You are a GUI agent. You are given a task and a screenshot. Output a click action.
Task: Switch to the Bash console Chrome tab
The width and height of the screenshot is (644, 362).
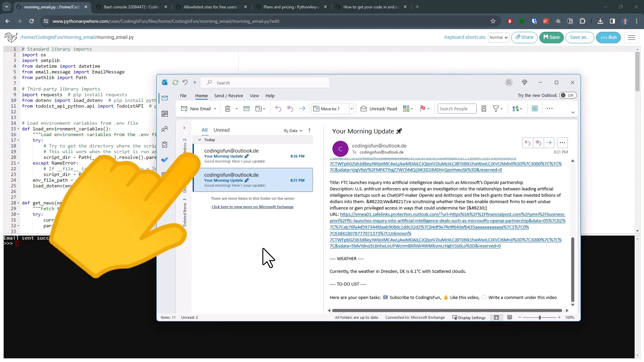coord(131,7)
